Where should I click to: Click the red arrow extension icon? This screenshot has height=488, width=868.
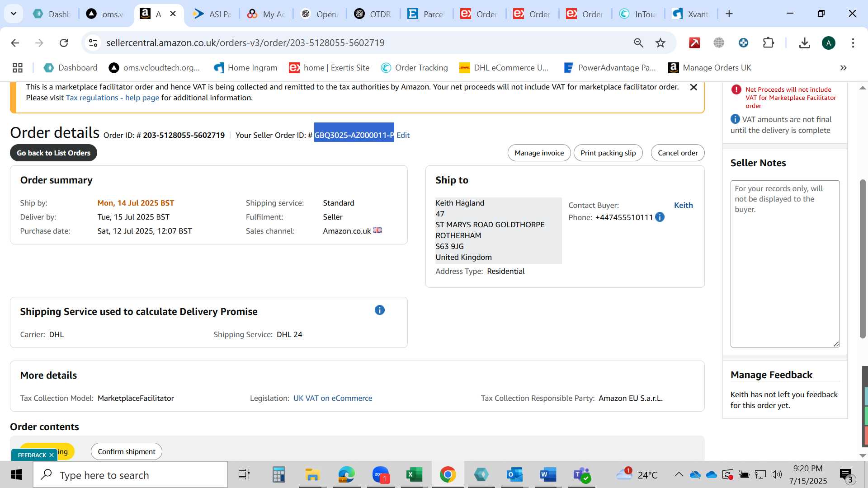coord(694,43)
